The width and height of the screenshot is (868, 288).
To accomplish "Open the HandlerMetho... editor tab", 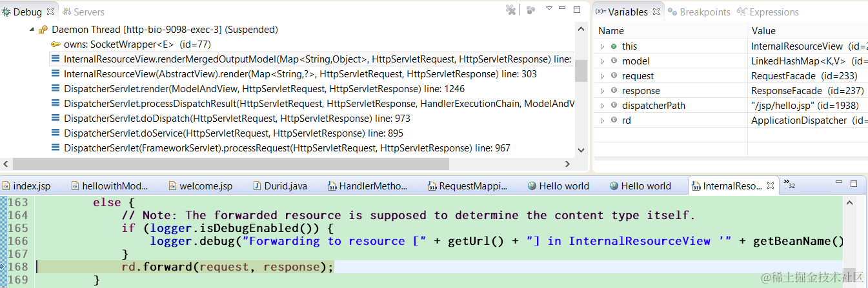I will 368,186.
